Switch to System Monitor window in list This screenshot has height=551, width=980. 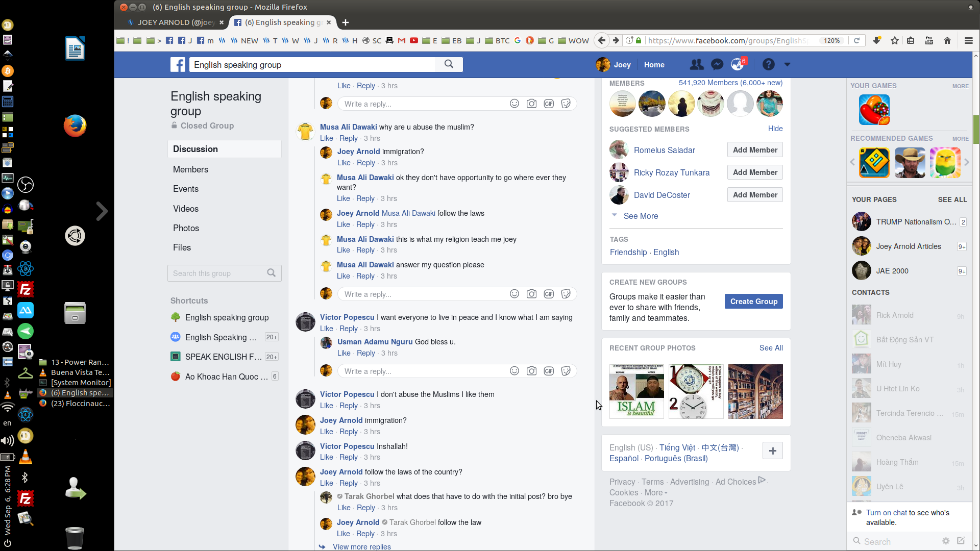tap(81, 383)
